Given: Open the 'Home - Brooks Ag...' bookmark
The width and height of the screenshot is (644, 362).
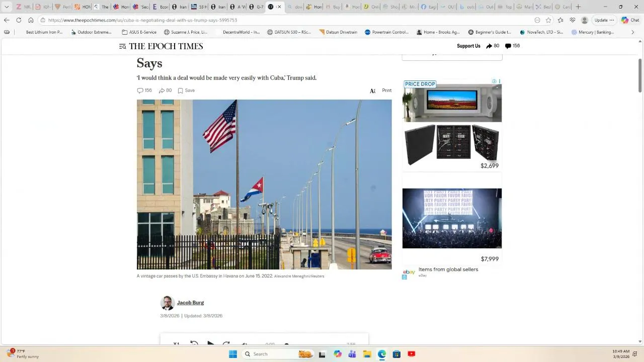Looking at the screenshot, I should (x=438, y=32).
